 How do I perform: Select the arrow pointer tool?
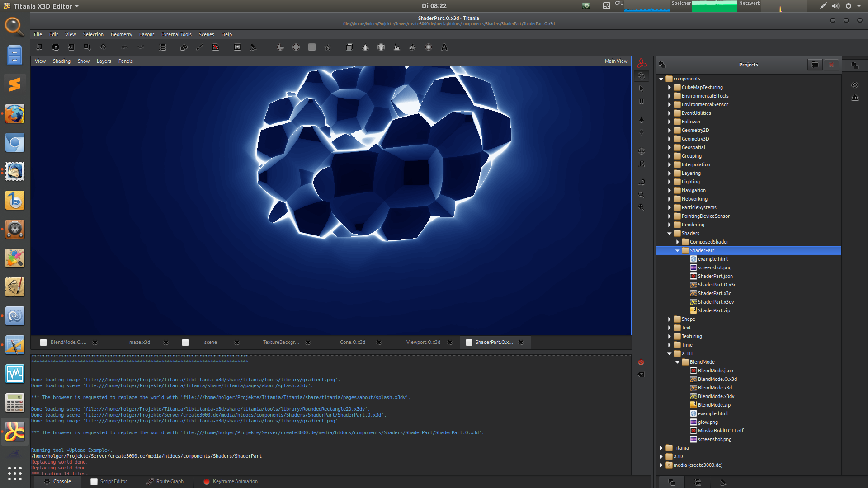641,89
